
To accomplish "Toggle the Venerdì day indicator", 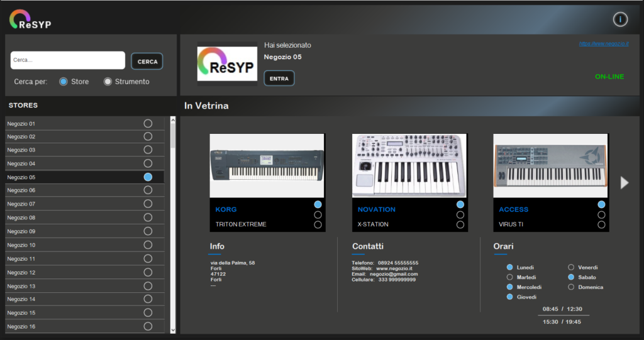I will point(571,267).
